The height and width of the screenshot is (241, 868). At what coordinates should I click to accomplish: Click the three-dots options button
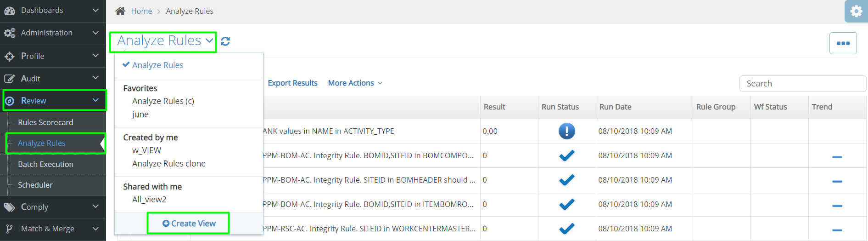pos(843,43)
